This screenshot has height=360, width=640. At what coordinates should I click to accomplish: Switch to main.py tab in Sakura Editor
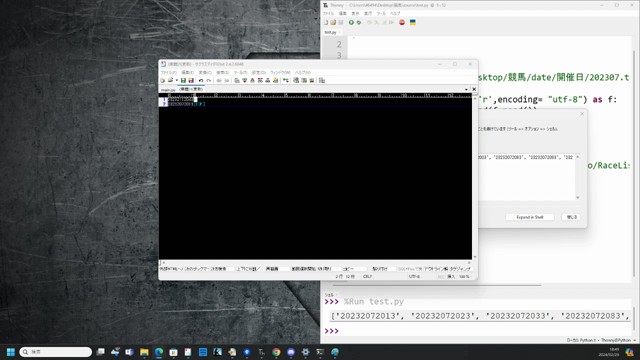(x=168, y=89)
